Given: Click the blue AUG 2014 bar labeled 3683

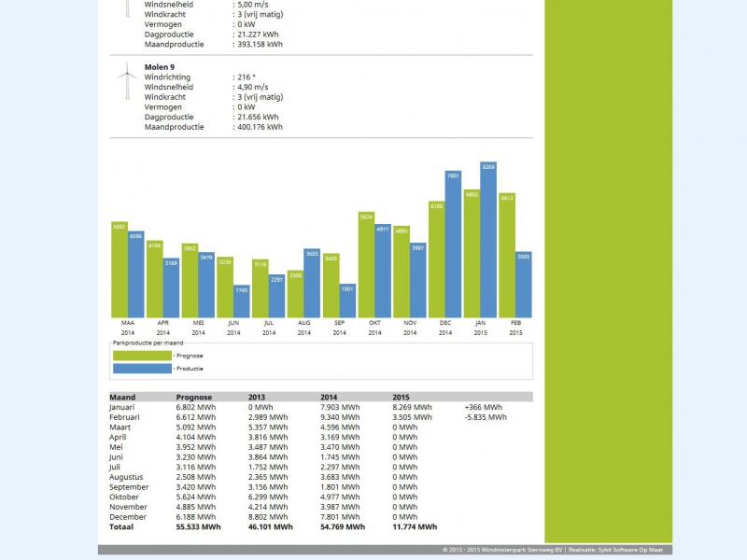Looking at the screenshot, I should pos(312,285).
